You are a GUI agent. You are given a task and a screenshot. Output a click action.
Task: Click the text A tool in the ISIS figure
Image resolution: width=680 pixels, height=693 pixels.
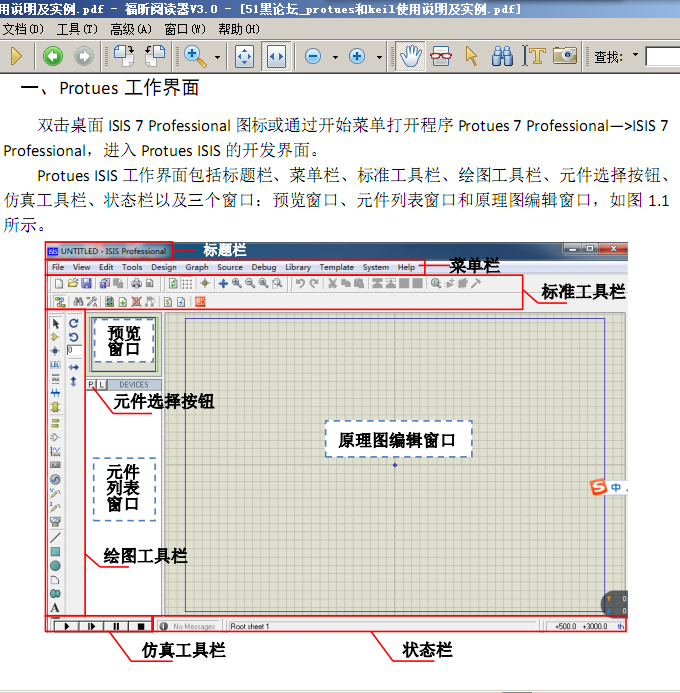pyautogui.click(x=55, y=607)
